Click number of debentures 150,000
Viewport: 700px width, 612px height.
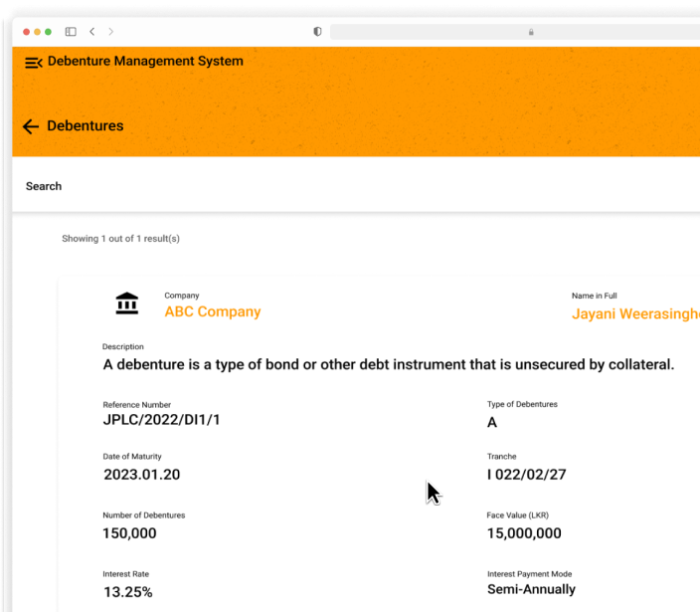129,533
